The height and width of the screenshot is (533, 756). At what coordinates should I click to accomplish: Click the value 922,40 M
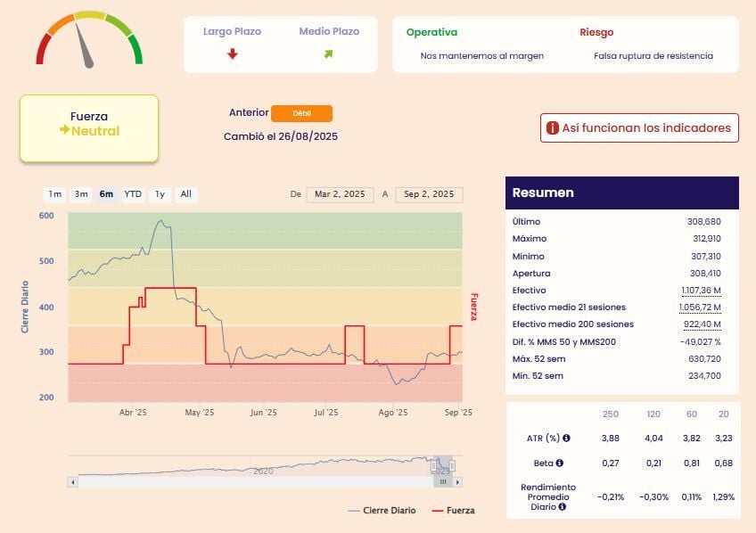703,324
